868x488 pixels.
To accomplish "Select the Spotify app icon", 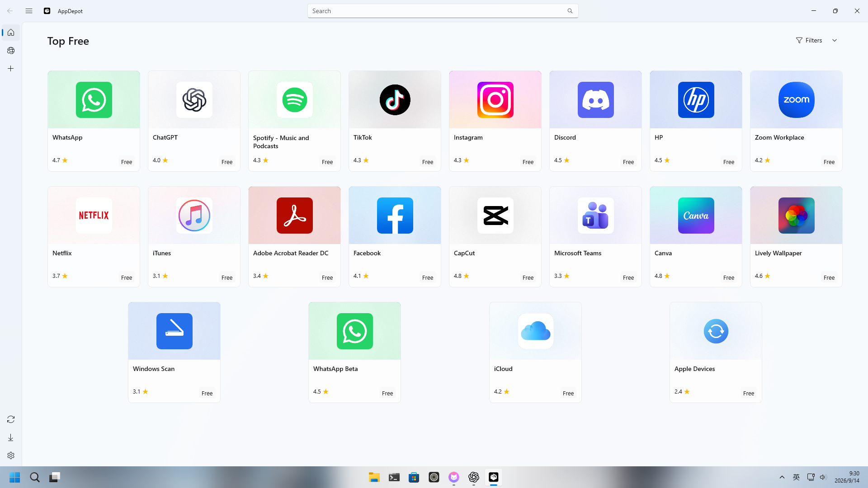I will pyautogui.click(x=295, y=100).
